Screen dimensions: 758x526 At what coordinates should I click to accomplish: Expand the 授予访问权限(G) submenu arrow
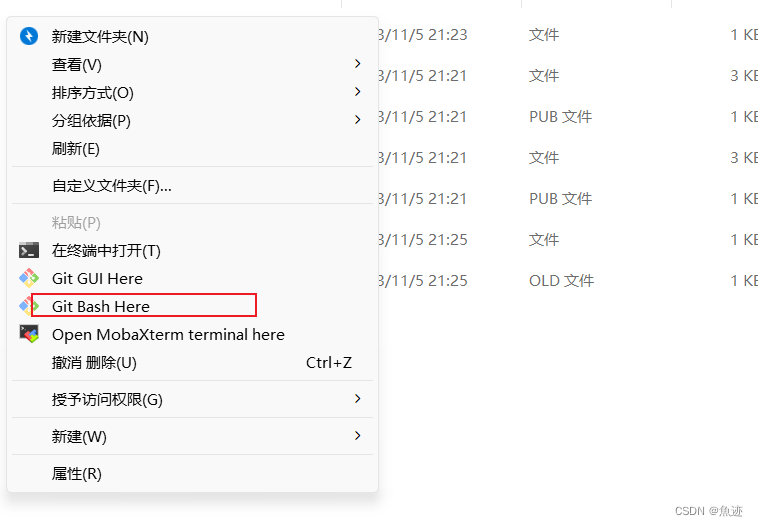[357, 399]
